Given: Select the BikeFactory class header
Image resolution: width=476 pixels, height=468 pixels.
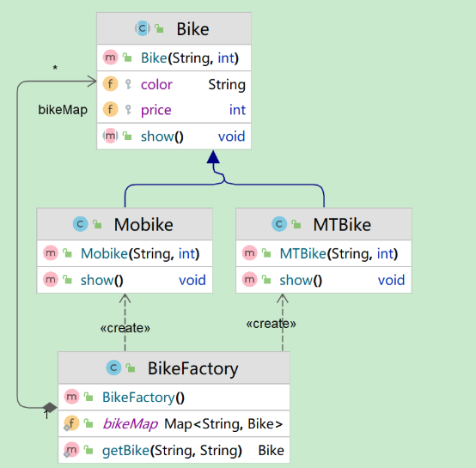Looking at the screenshot, I should [174, 368].
